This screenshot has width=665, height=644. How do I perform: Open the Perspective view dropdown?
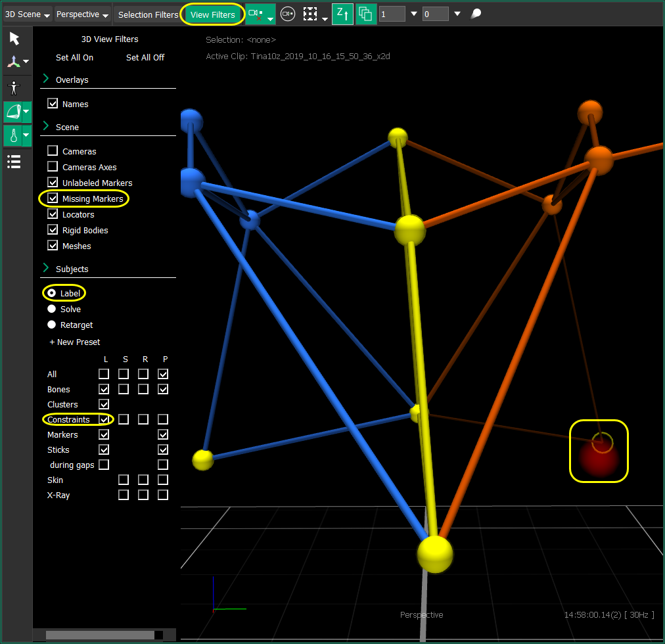click(x=82, y=14)
